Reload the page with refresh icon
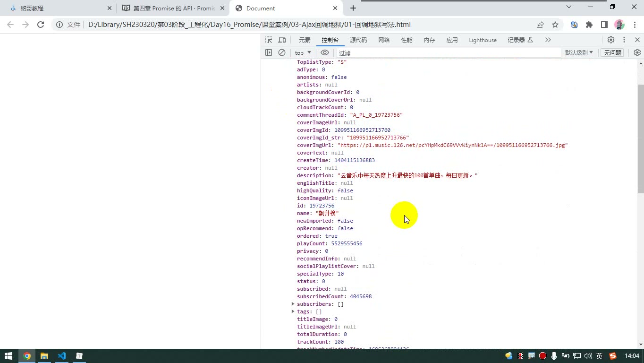Image resolution: width=644 pixels, height=363 pixels. [41, 25]
